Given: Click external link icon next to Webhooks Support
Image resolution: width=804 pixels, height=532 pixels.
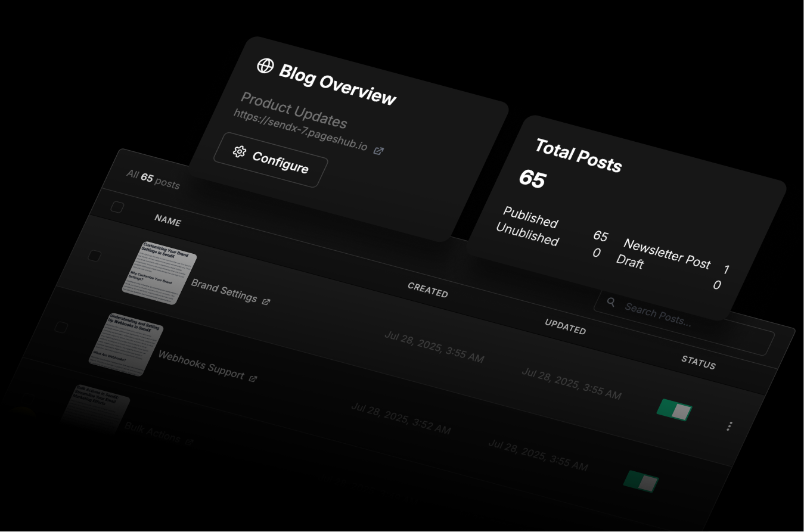Looking at the screenshot, I should tap(253, 378).
